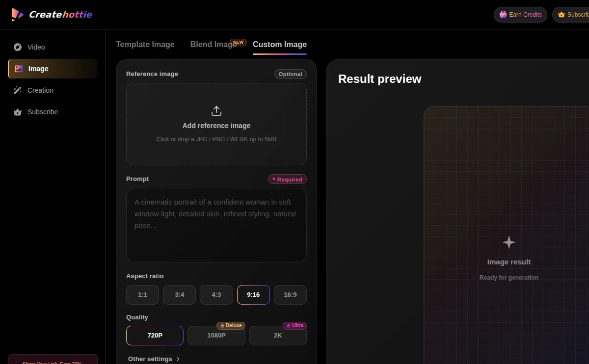
Task: Click the Add reference image drop zone
Action: coord(216,124)
